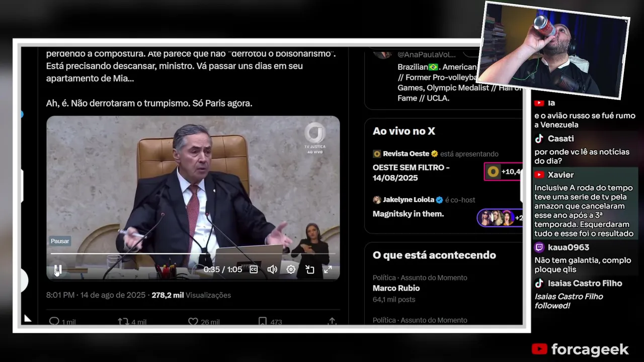Image resolution: width=644 pixels, height=362 pixels.
Task: Reply to the tweet, 1 mil
Action: coord(62,322)
